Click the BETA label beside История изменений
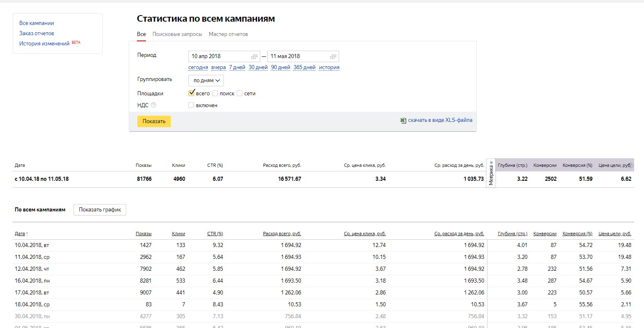The height and width of the screenshot is (328, 644). click(76, 42)
